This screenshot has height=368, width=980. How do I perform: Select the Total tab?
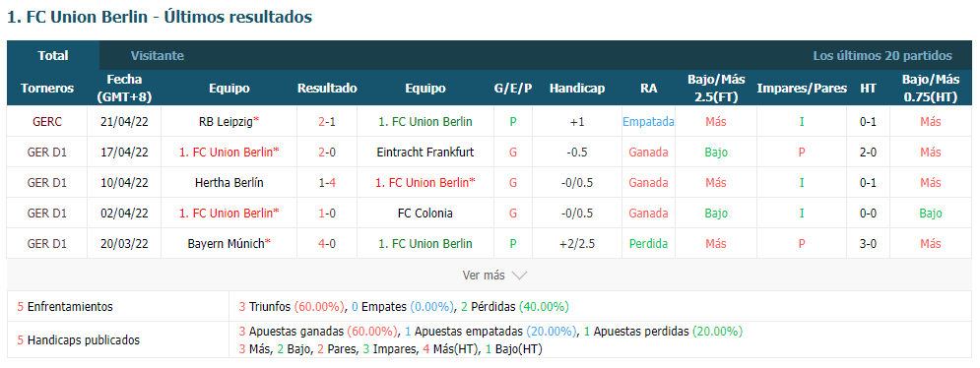[x=53, y=56]
